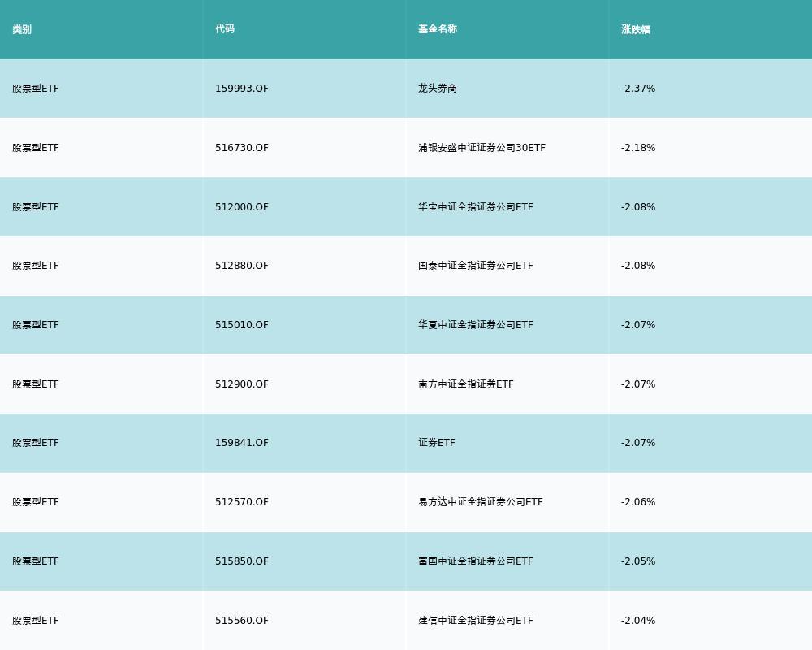The width and height of the screenshot is (812, 650).
Task: Click fund name 龙头券商
Action: click(x=438, y=88)
